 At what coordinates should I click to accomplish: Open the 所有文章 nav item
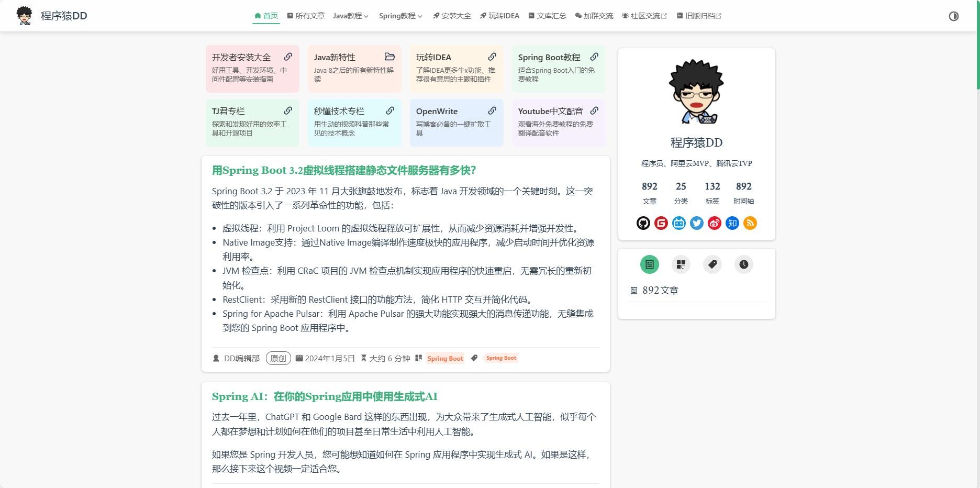click(x=306, y=16)
